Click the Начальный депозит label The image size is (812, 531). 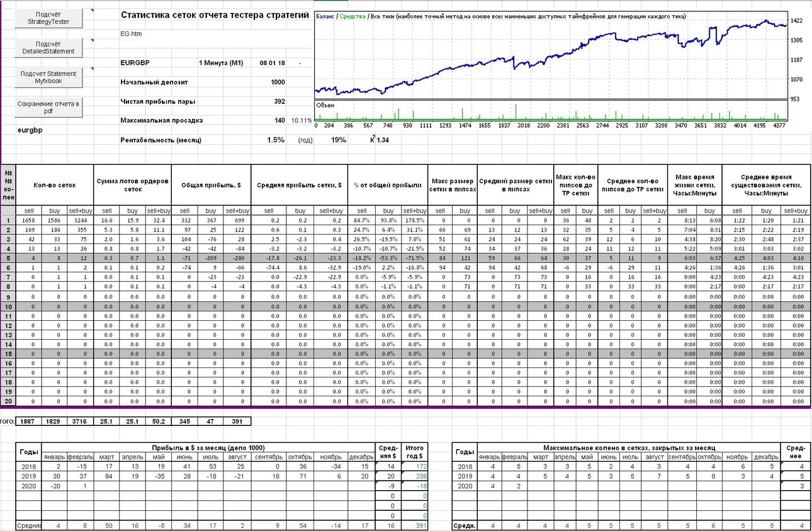154,82
